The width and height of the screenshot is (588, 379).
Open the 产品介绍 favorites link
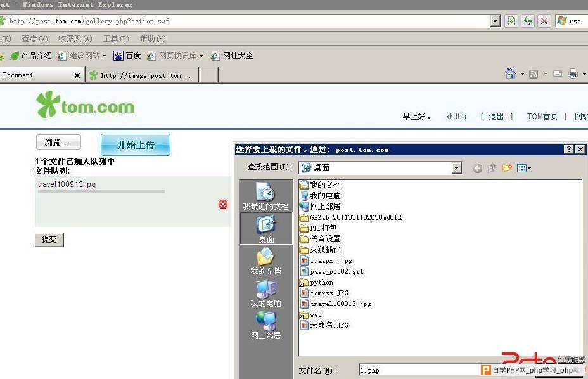(x=31, y=56)
